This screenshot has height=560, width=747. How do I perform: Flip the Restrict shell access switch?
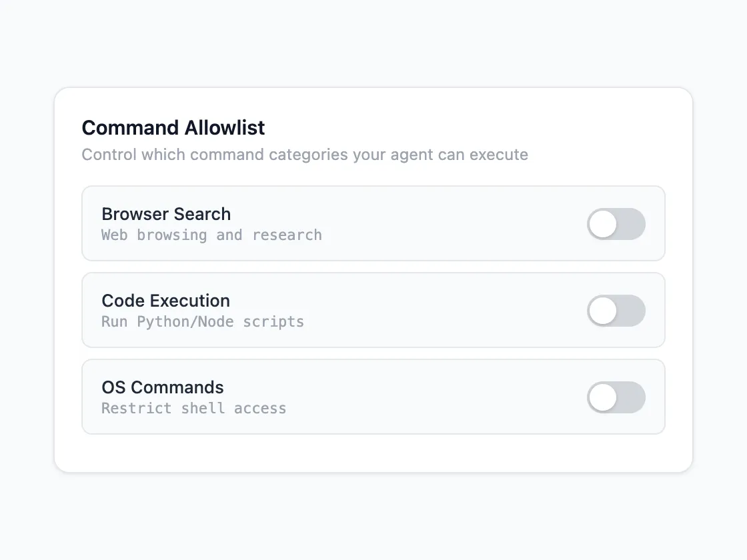pyautogui.click(x=616, y=397)
